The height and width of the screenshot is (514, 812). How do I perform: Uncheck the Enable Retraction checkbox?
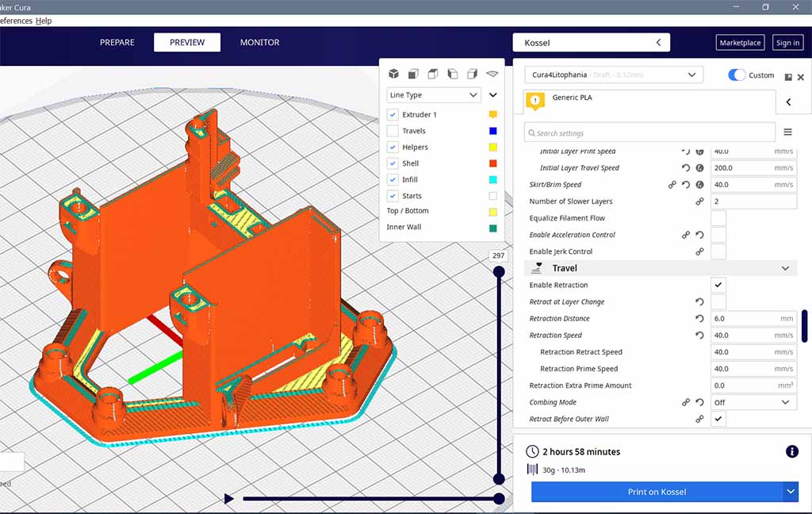click(x=718, y=285)
